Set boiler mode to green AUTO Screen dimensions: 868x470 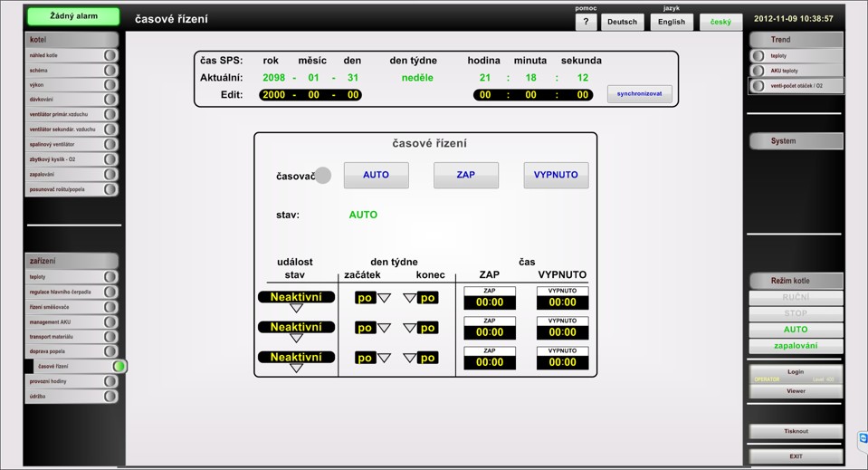point(796,330)
